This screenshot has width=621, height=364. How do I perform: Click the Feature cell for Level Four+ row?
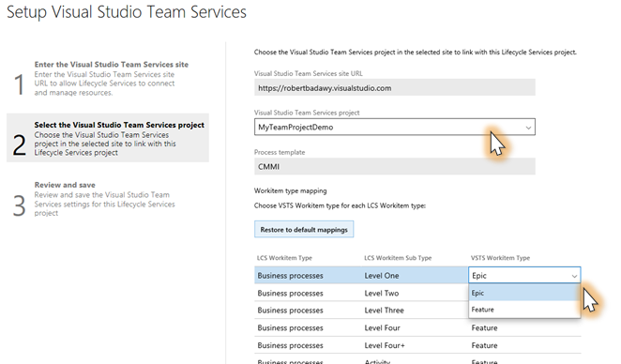(484, 345)
